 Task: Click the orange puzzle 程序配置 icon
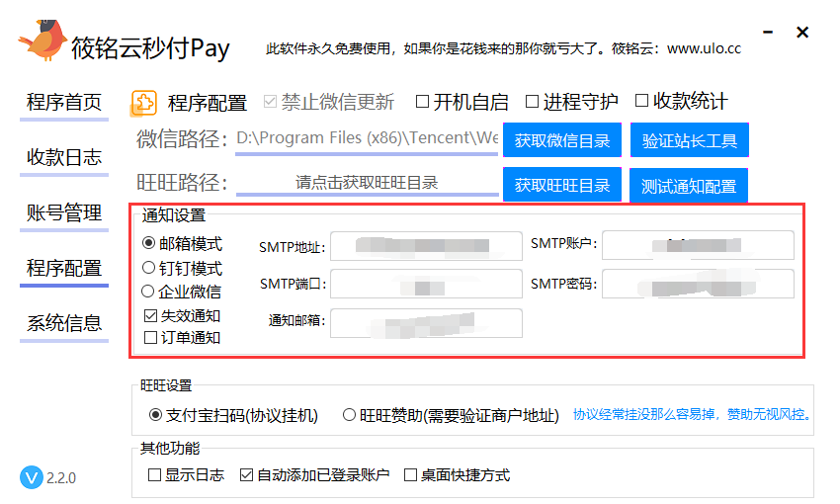pyautogui.click(x=143, y=103)
